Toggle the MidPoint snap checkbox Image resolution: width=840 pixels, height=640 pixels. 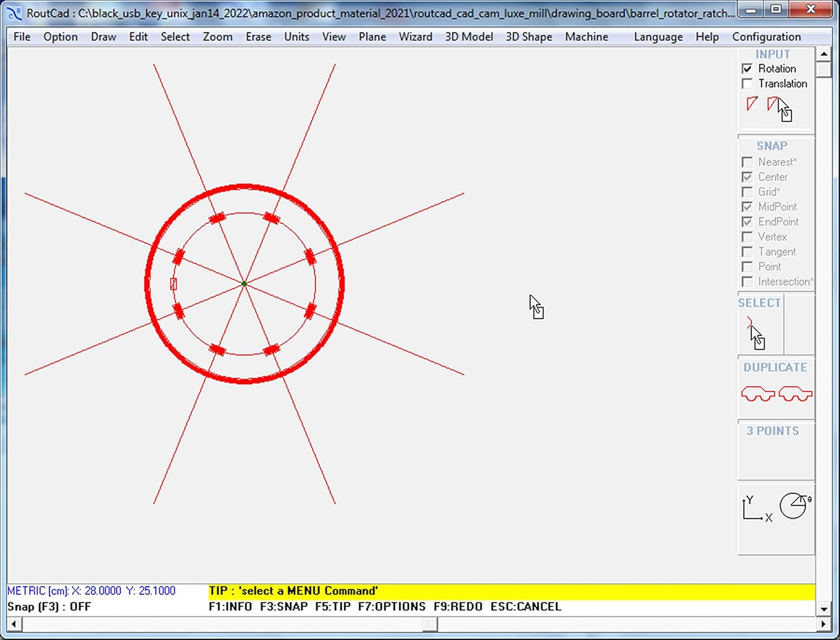[x=747, y=207]
